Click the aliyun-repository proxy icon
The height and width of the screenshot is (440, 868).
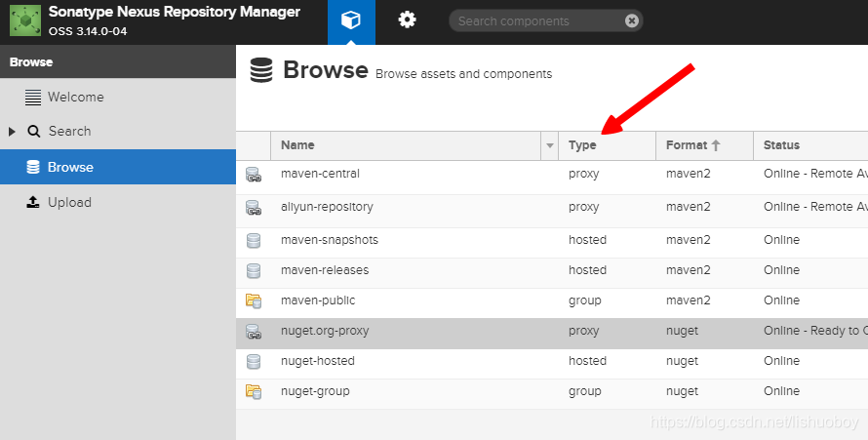254,208
